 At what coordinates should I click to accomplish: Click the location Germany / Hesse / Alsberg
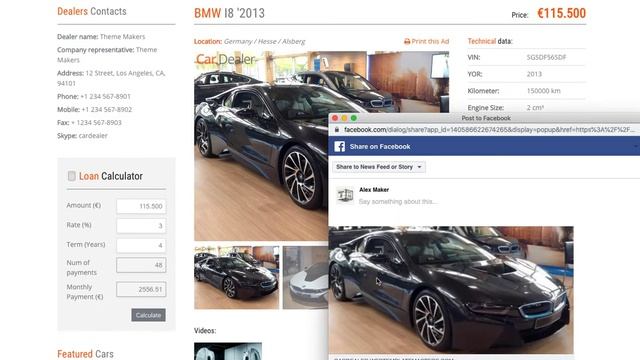pyautogui.click(x=264, y=41)
